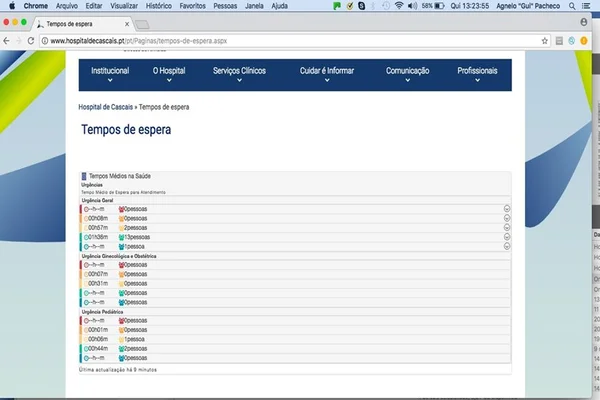This screenshot has height=400, width=600.
Task: Click the gray extension icon next to the star
Action: click(x=559, y=41)
